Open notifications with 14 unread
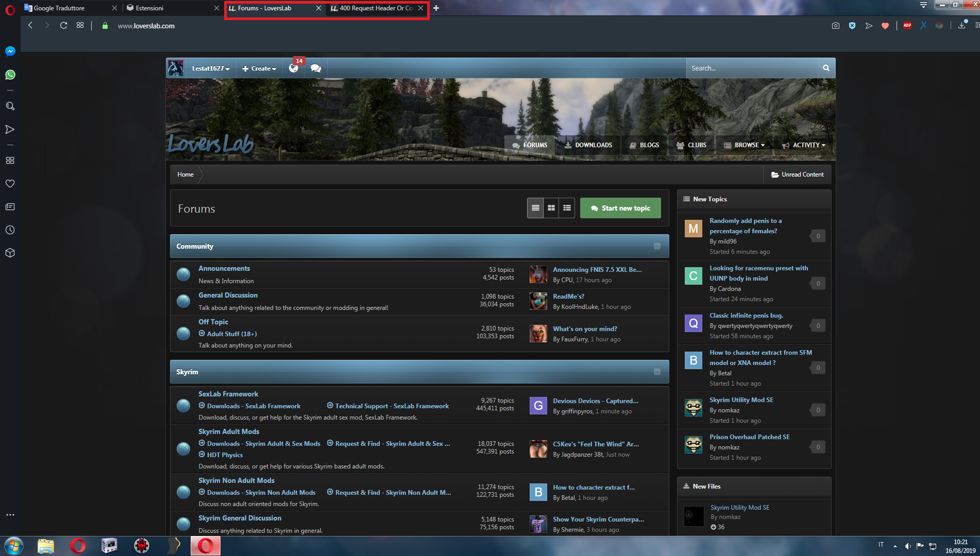 (294, 68)
